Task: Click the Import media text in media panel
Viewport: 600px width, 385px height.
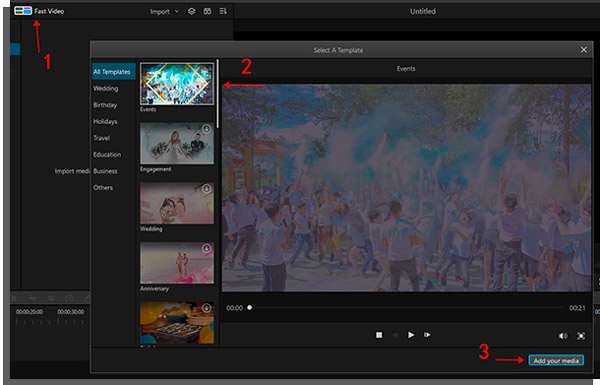Action: pos(72,171)
